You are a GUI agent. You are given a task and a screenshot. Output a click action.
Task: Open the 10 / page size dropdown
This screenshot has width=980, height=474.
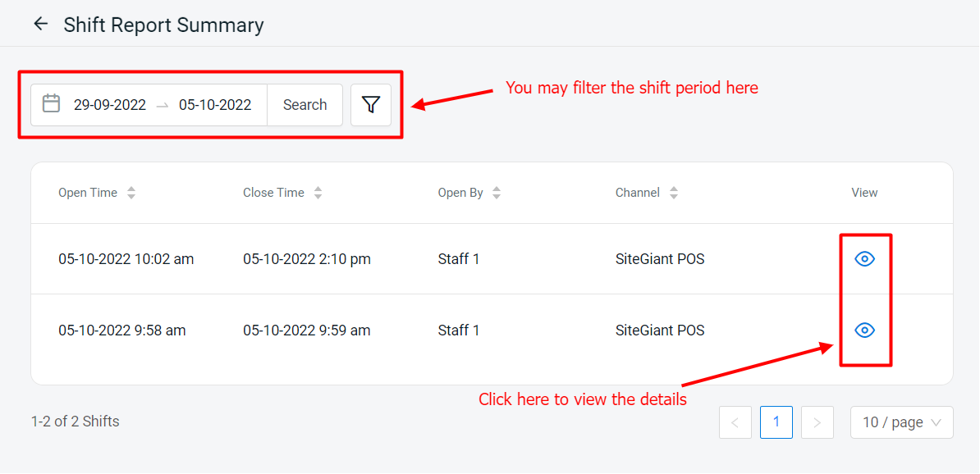point(901,422)
